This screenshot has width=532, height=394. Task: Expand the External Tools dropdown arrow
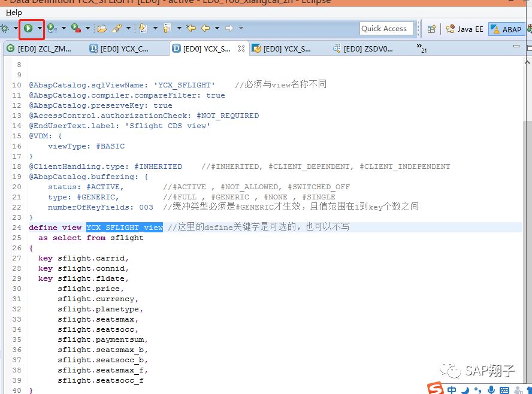coord(87,28)
